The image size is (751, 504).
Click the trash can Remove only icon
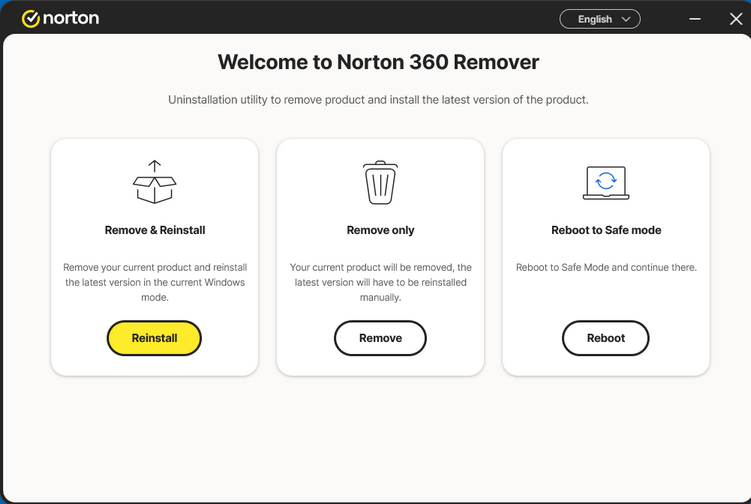coord(380,183)
